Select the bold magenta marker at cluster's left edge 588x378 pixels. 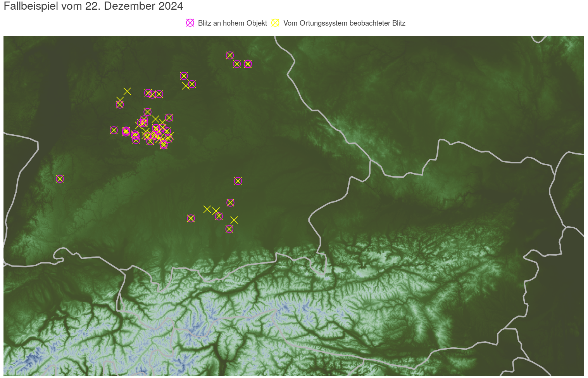coord(126,132)
